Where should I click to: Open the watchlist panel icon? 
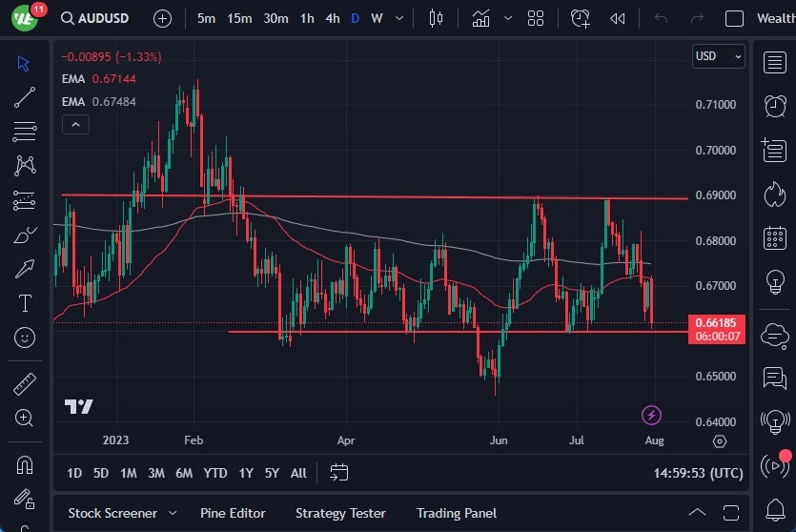(774, 63)
